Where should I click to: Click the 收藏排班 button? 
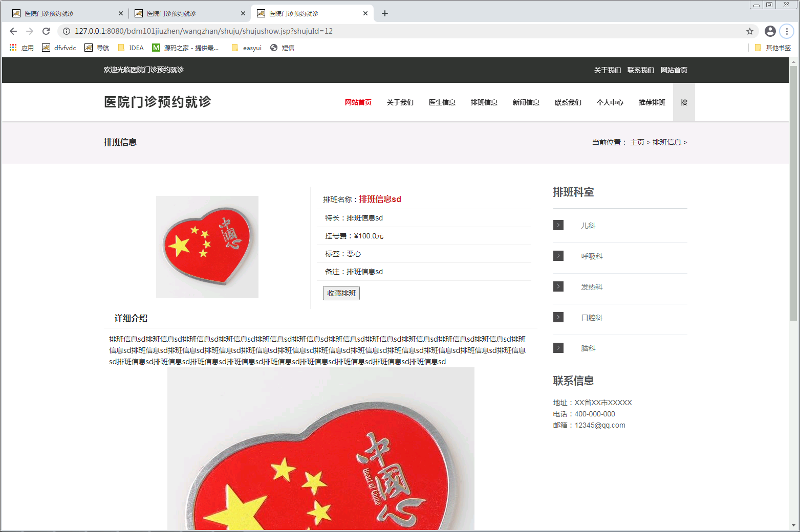(x=341, y=293)
